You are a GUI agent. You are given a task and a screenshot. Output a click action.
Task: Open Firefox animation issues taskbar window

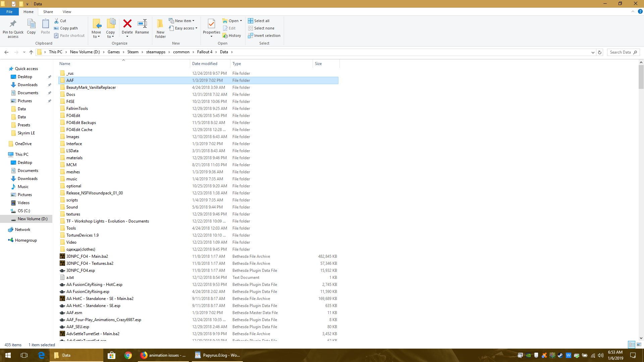[x=163, y=355]
